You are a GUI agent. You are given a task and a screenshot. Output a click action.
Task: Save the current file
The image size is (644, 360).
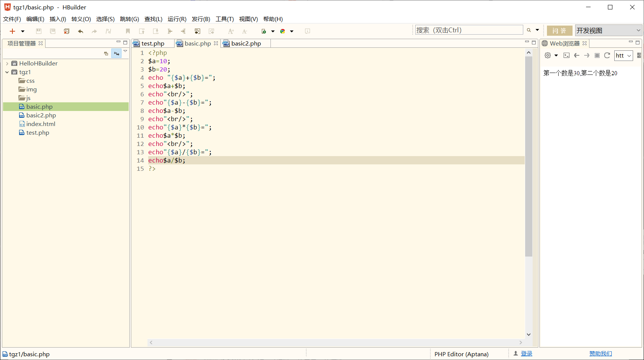[x=39, y=31]
